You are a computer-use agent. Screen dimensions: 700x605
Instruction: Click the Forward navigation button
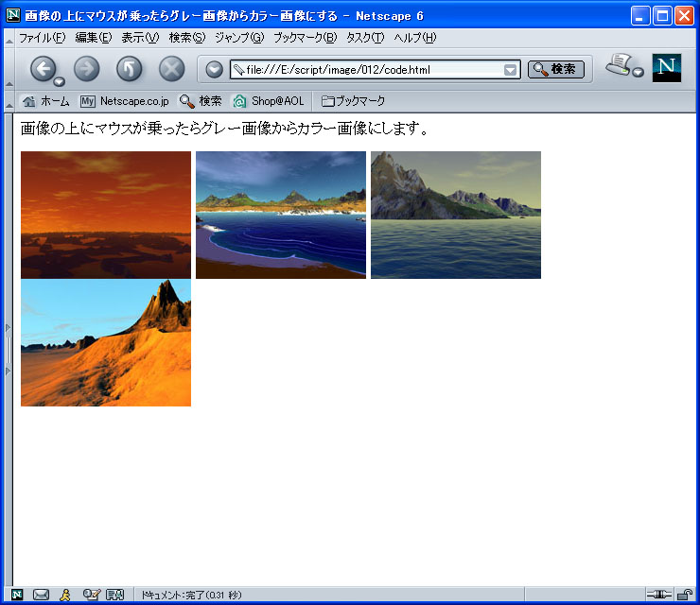[x=86, y=68]
